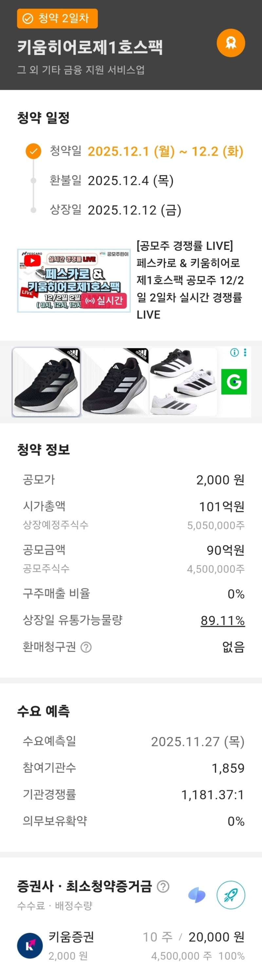Tap the question mark beside 최소청약증거금
The width and height of the screenshot is (262, 980).
tap(163, 886)
